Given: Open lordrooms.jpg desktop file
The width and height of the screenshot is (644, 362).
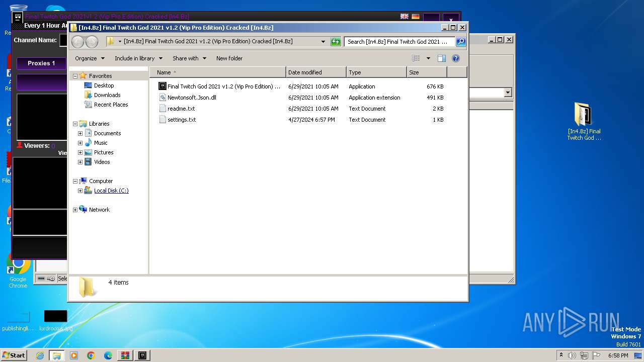Looking at the screenshot, I should (55, 321).
